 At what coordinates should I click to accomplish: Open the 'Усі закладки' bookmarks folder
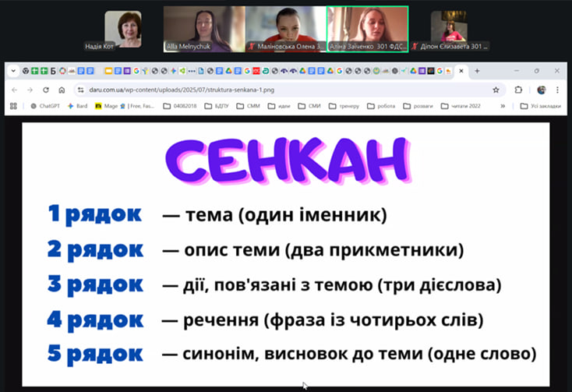click(540, 106)
